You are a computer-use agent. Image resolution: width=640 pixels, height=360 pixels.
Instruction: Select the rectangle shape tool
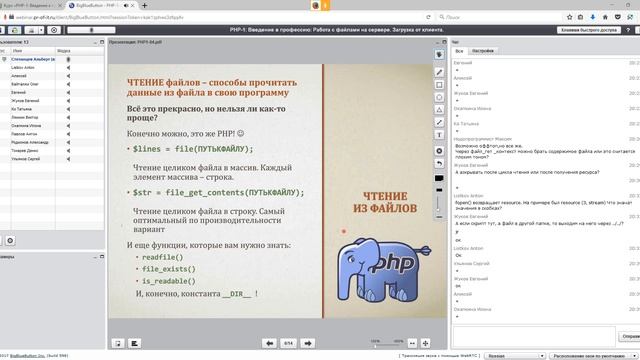point(439,85)
